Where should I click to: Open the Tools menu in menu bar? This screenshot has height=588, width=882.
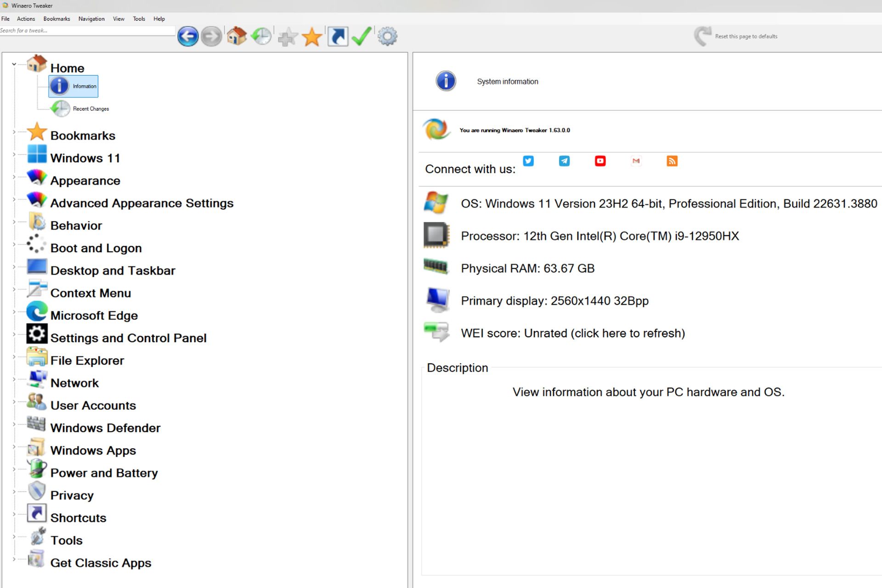pos(139,19)
